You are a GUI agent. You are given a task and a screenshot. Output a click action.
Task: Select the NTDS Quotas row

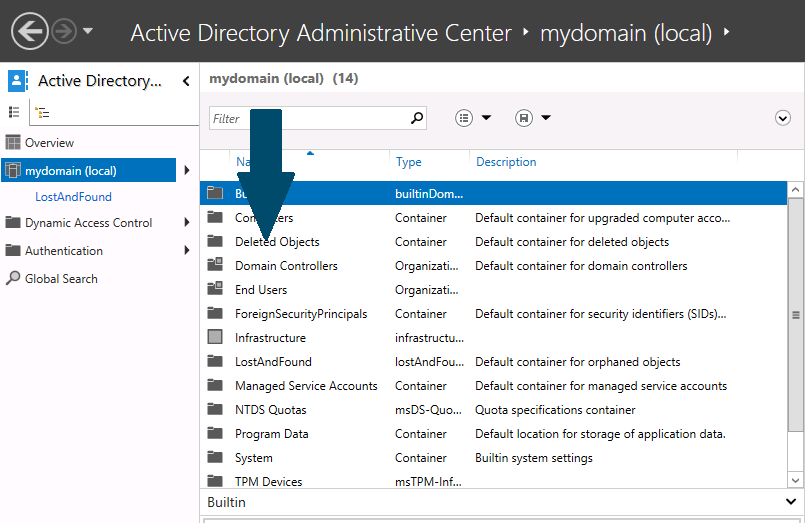coord(493,410)
